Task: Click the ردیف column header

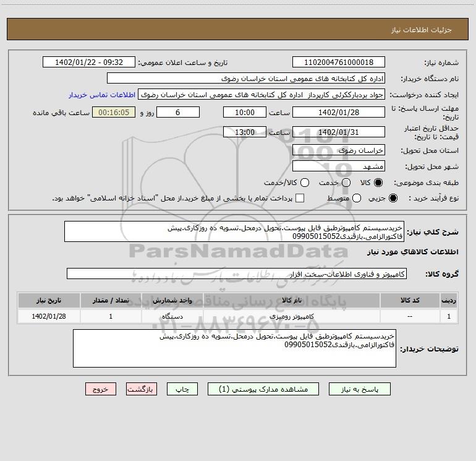Action: [449, 301]
